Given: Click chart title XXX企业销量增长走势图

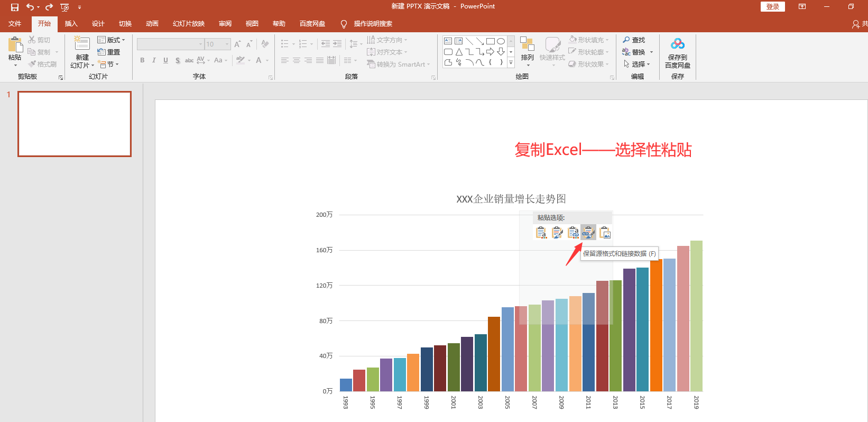Looking at the screenshot, I should (x=511, y=199).
